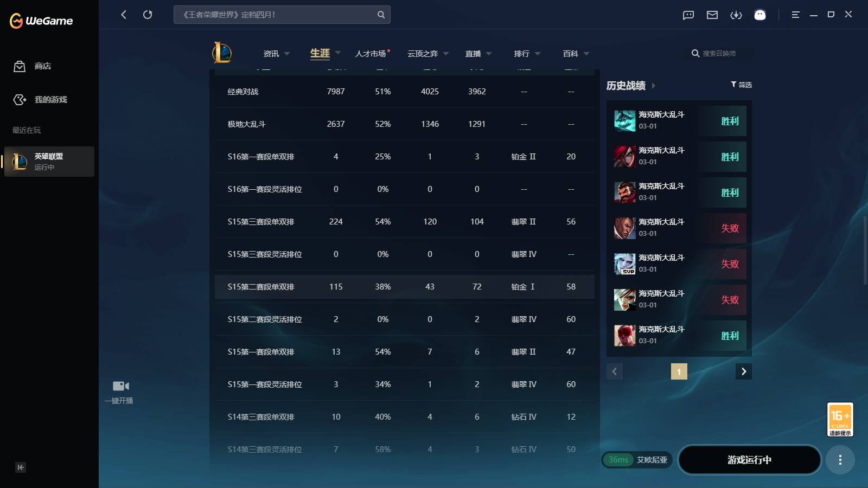Open the first 失败 match in history
868x488 pixels.
coord(679,228)
